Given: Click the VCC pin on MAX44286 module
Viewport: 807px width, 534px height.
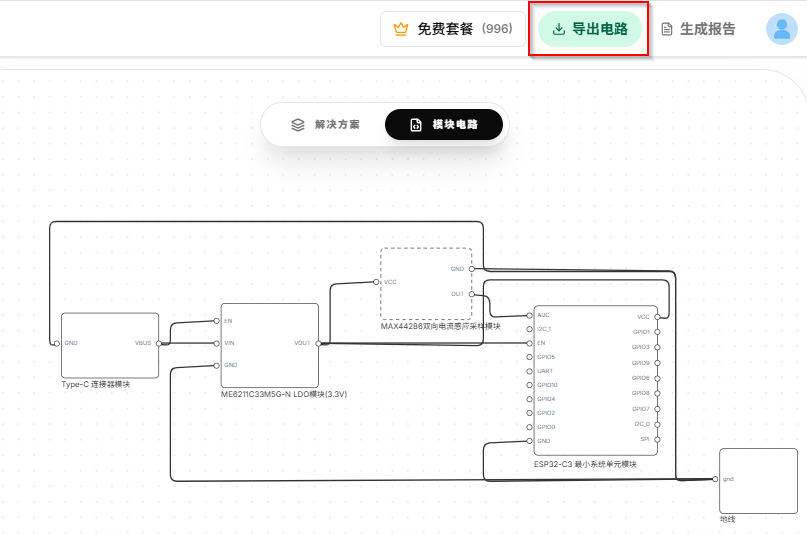Looking at the screenshot, I should coord(377,282).
